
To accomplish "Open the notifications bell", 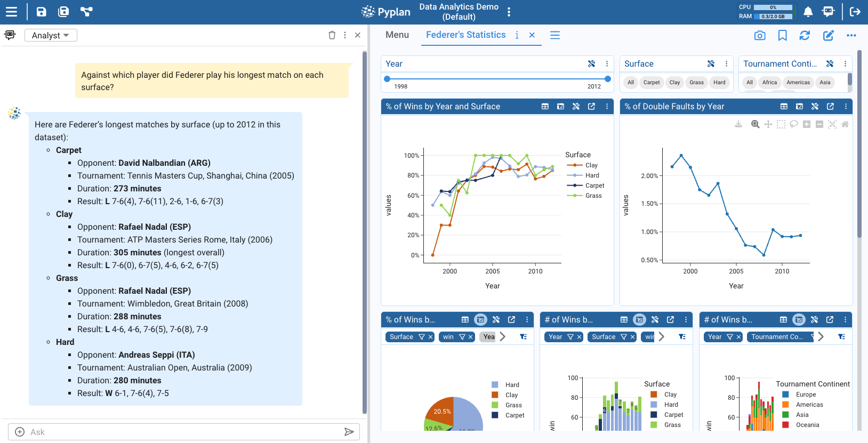I will coord(808,12).
